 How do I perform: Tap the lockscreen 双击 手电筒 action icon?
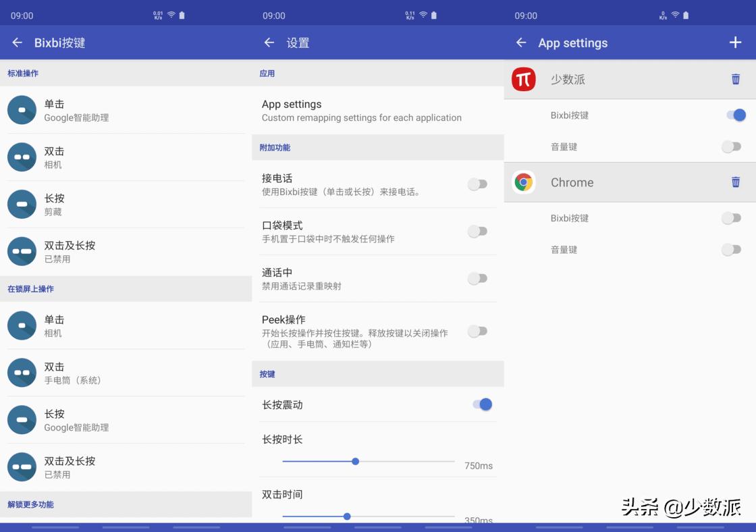click(x=22, y=373)
